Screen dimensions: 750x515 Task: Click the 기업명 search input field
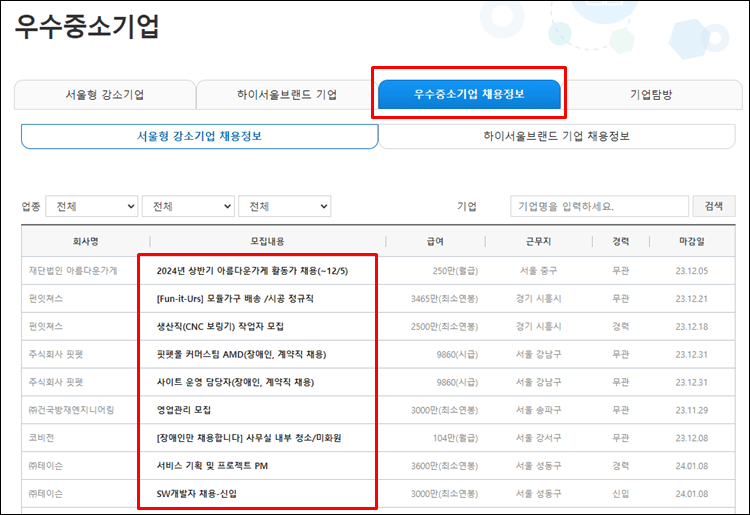(x=598, y=206)
